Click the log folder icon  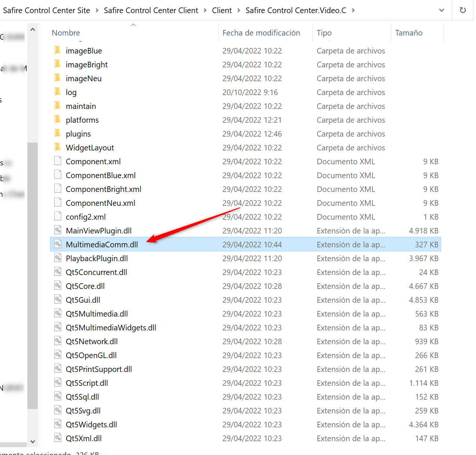coord(57,92)
